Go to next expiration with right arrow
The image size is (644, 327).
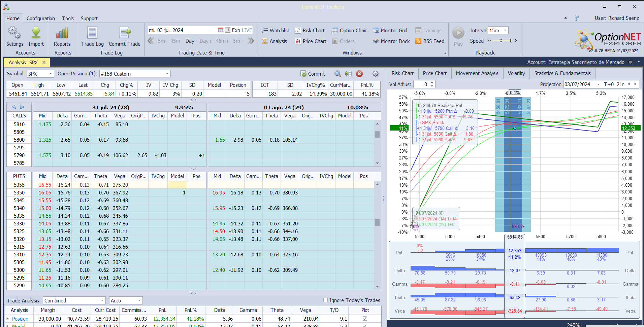coord(22,107)
